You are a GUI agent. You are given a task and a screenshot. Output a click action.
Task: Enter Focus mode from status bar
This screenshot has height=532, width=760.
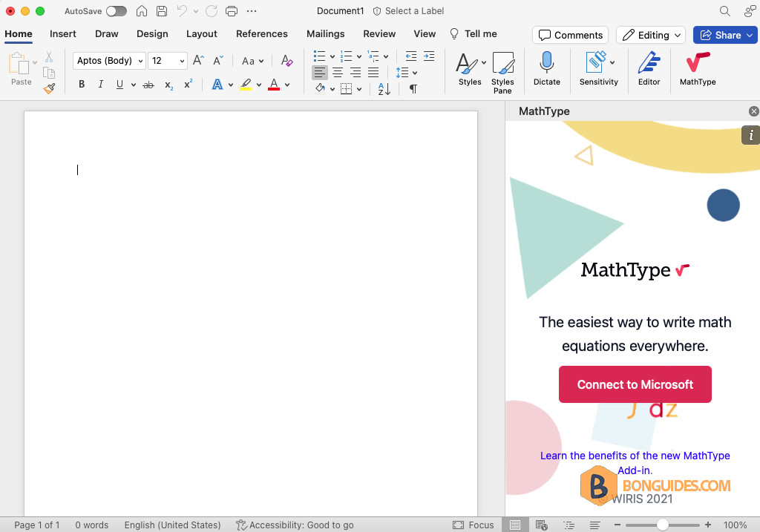point(473,525)
